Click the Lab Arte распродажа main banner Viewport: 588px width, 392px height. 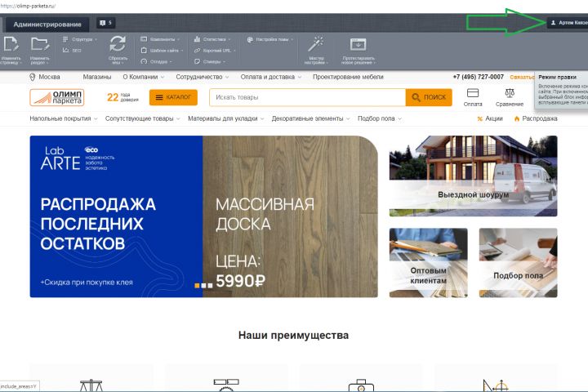pyautogui.click(x=203, y=216)
